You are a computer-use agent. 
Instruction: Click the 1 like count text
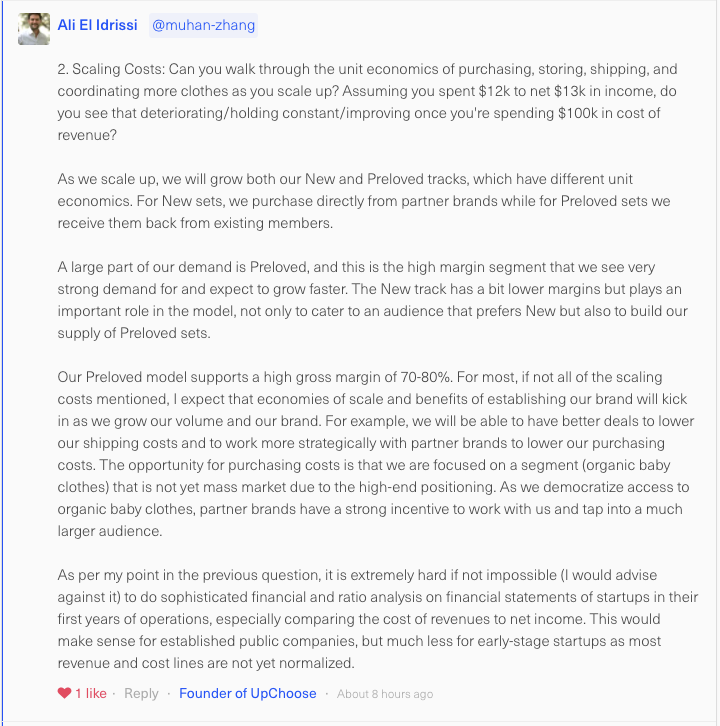point(91,693)
